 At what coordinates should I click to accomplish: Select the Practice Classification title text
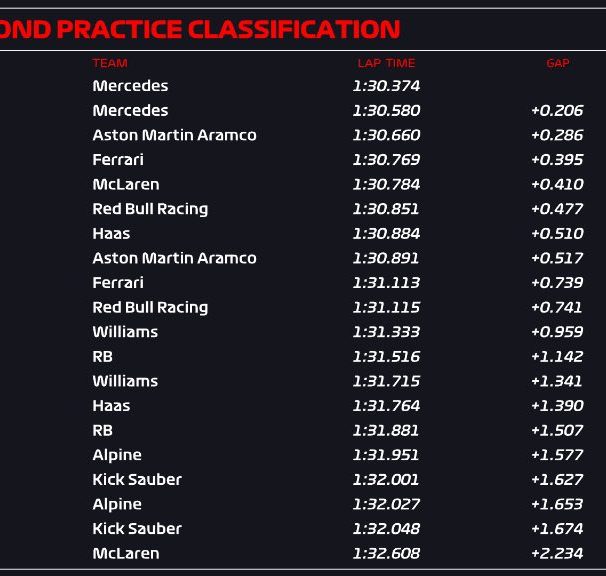click(x=200, y=29)
